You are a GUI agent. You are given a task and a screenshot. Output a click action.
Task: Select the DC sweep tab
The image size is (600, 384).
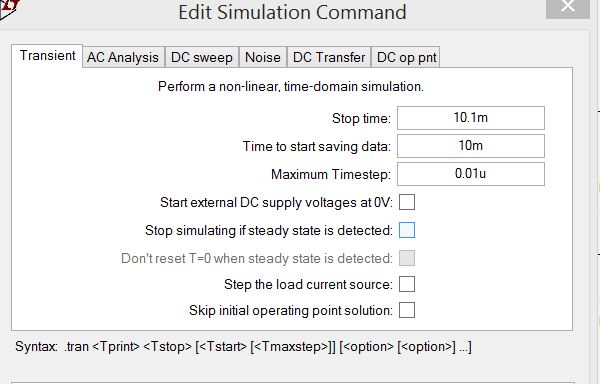(x=202, y=57)
